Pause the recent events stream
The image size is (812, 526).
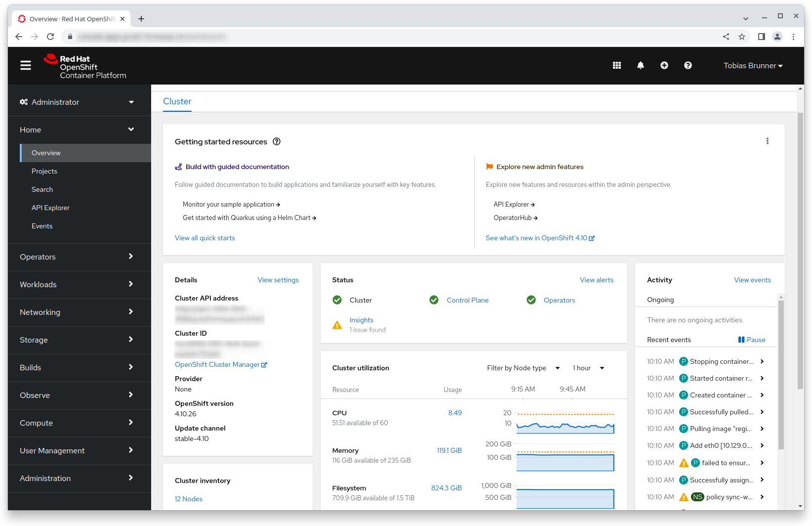point(751,340)
